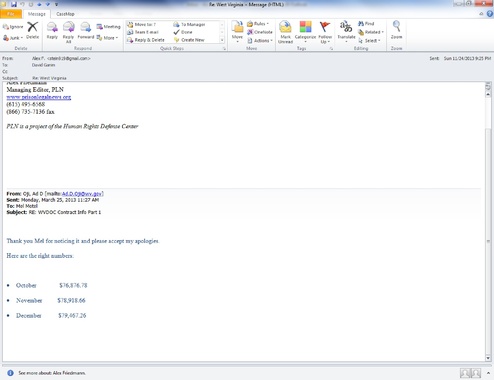Click November amount $78,918.66
Screen dimensions: 494x380
(x=71, y=300)
